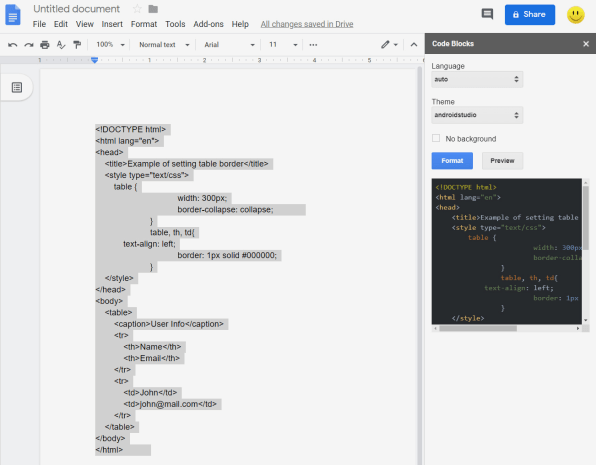Click the '<caption>User Info</caption>' line
596x465 pixels.
[x=169, y=324]
